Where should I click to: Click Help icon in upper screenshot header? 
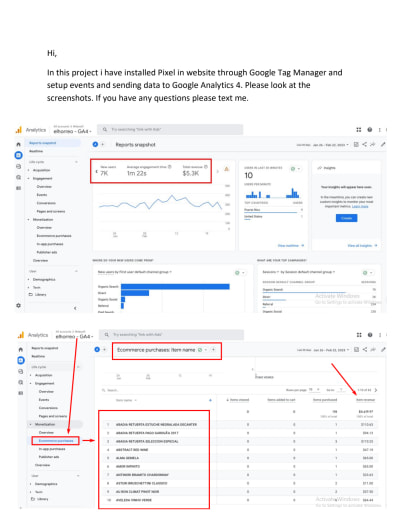point(370,130)
